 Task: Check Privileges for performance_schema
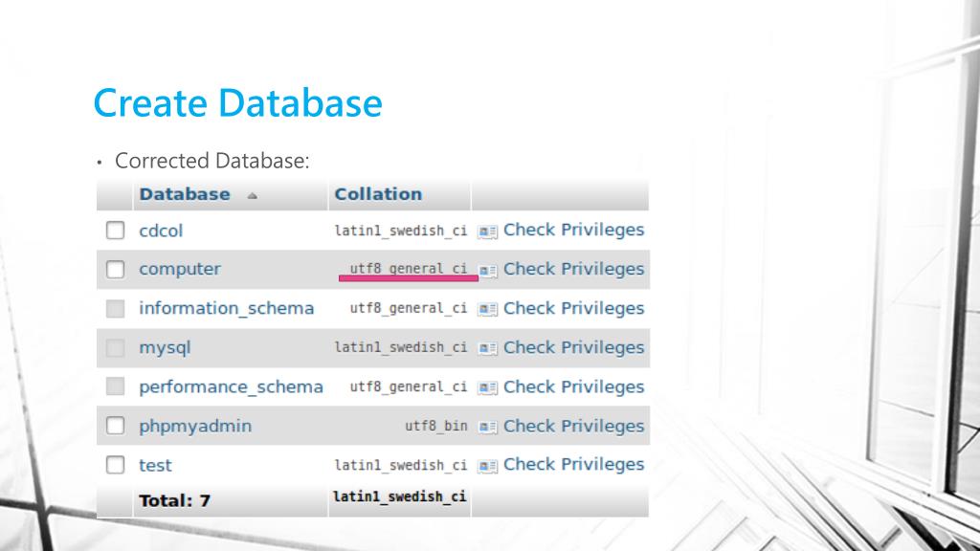[x=574, y=386]
